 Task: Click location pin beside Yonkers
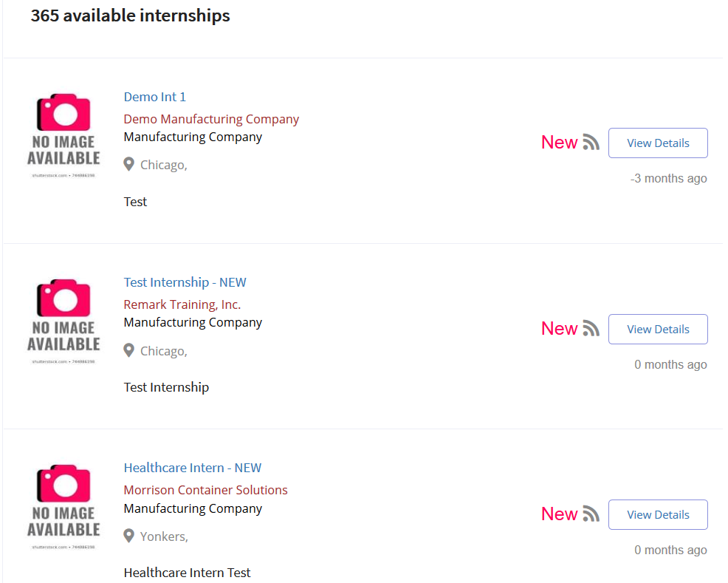pos(129,536)
